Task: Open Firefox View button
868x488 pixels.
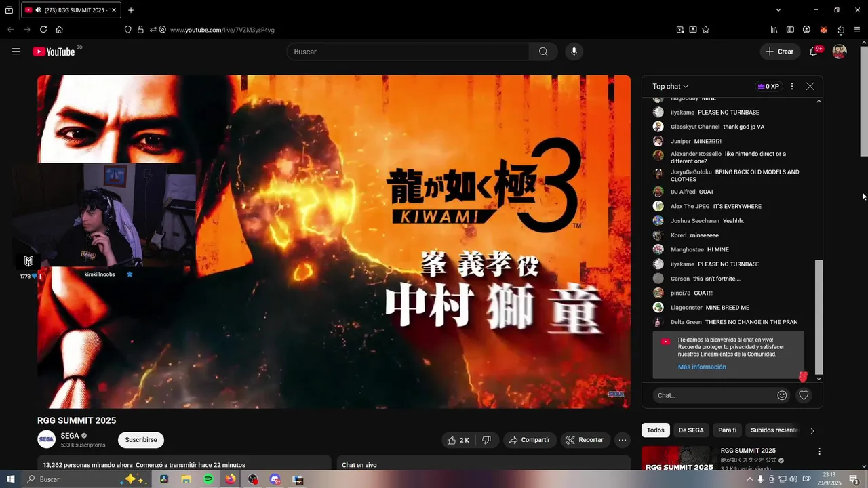Action: coord(9,10)
